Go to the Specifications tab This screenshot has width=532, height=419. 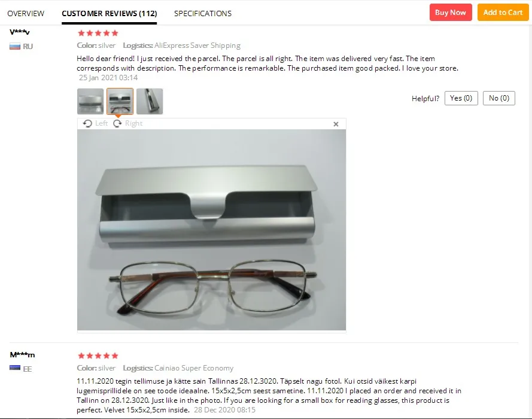pyautogui.click(x=203, y=14)
